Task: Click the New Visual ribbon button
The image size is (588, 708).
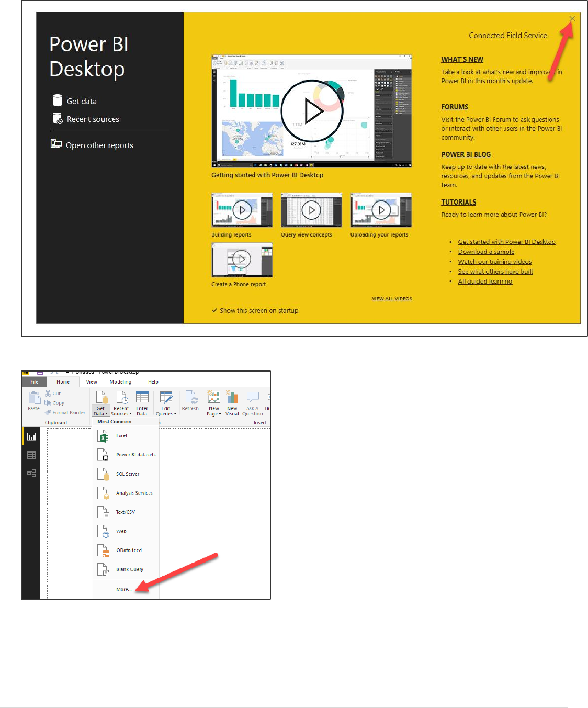Action: click(232, 403)
